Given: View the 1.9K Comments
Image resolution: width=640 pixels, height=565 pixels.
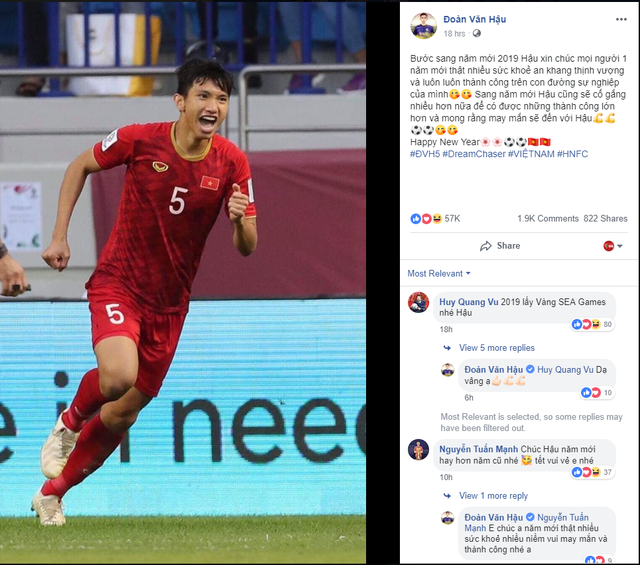Looking at the screenshot, I should (x=548, y=219).
